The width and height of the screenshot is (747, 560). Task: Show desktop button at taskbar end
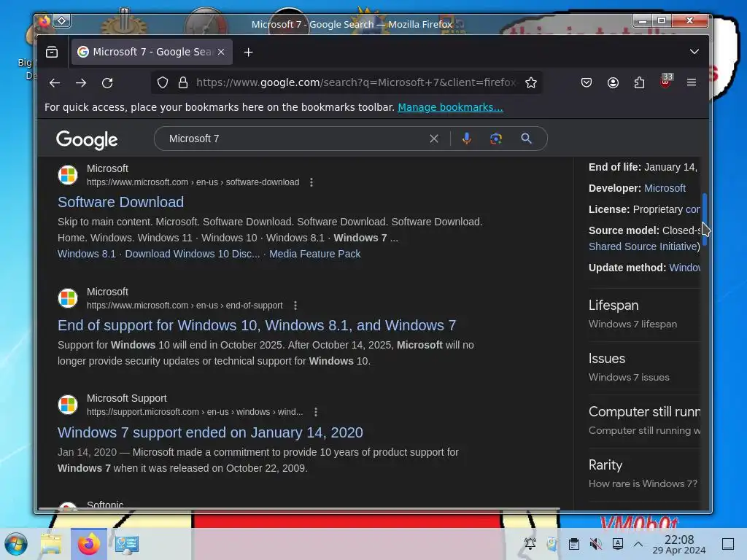coord(727,543)
